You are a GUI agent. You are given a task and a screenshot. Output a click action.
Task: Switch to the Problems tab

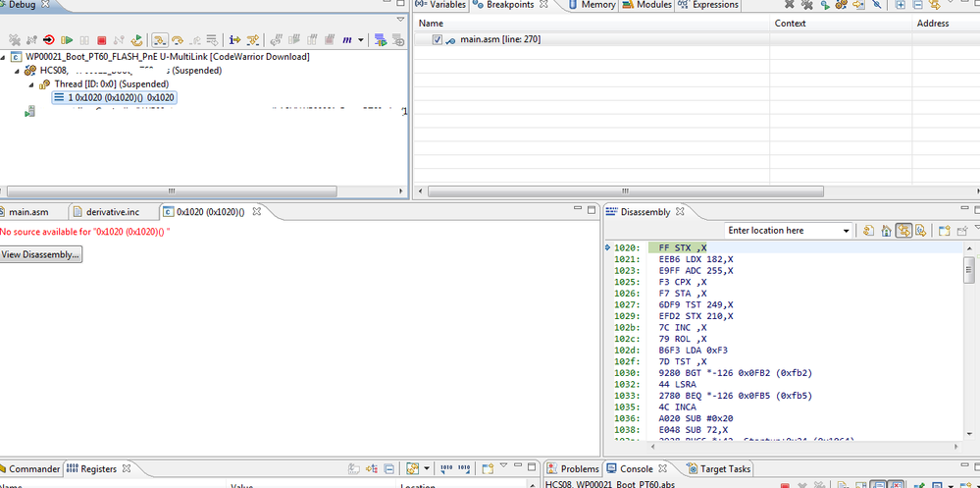click(574, 468)
